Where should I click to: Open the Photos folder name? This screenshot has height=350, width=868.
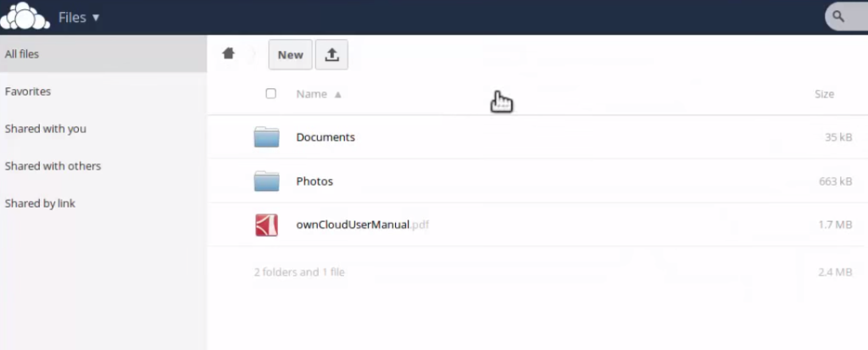point(314,181)
